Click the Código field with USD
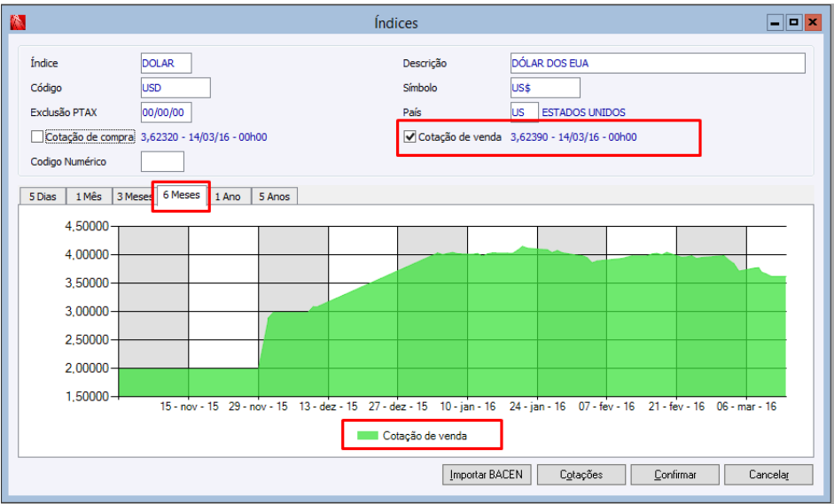The image size is (834, 504). (175, 88)
